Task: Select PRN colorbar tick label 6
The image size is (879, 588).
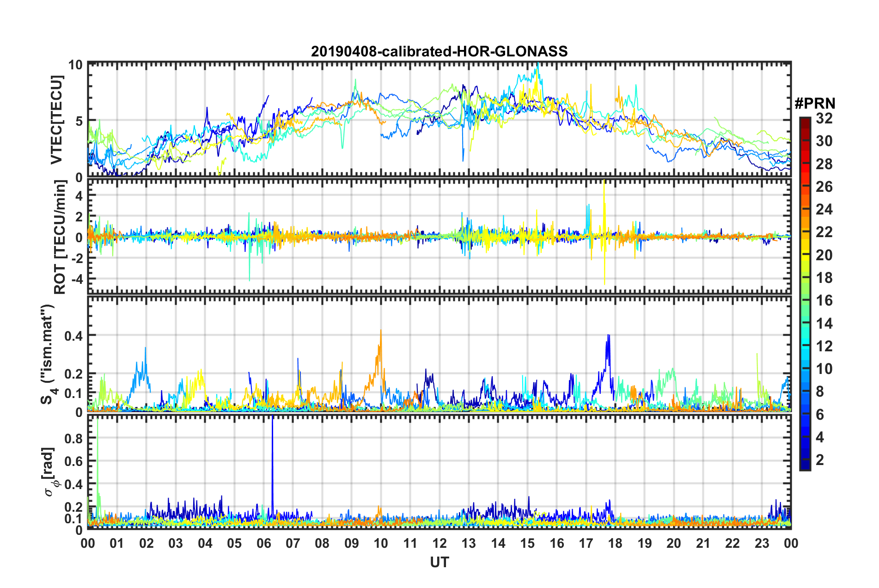Action: point(820,415)
